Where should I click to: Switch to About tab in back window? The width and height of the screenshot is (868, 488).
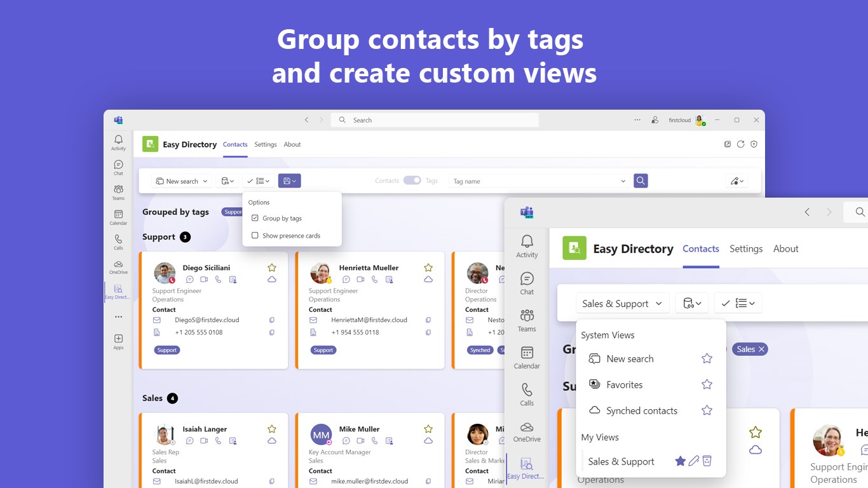pos(292,144)
